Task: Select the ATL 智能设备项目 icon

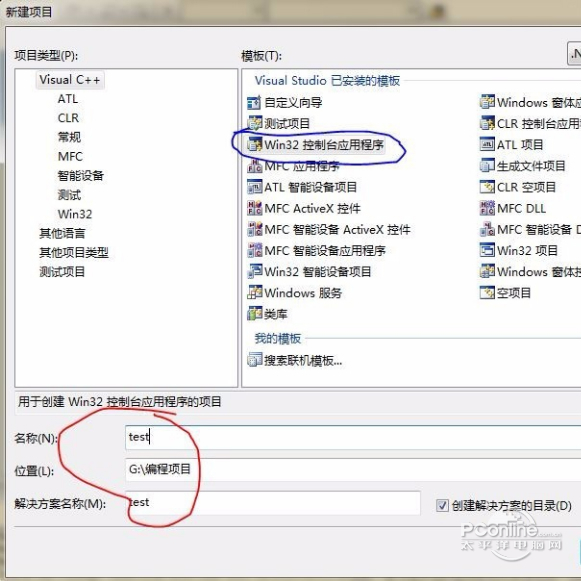Action: pos(254,187)
